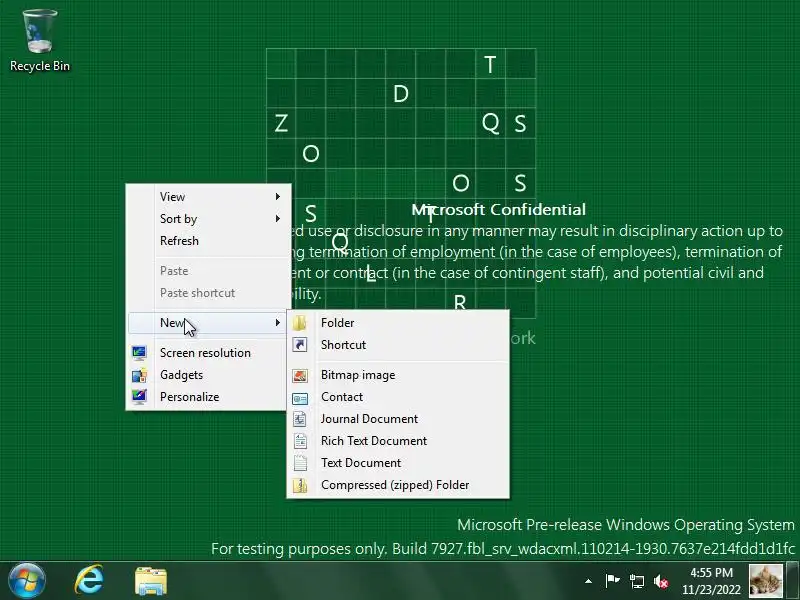Show hidden tray icons arrow
This screenshot has width=800, height=600.
[588, 581]
